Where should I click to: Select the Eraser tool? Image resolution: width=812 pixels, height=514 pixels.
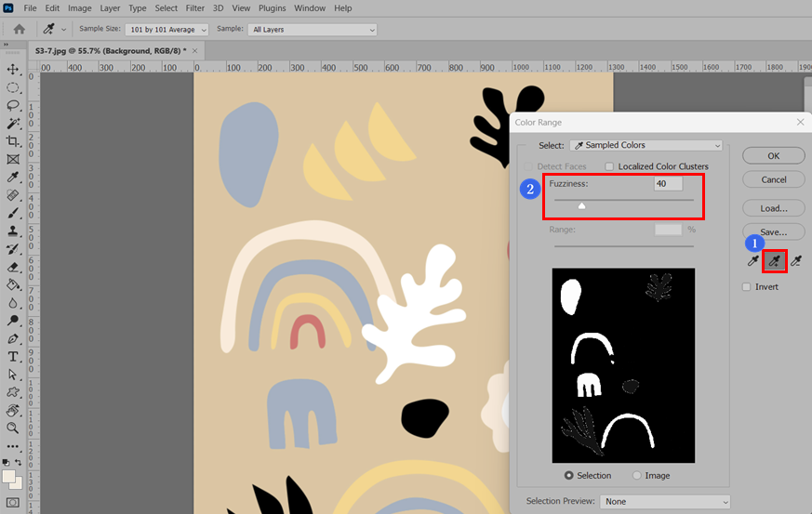click(x=13, y=267)
